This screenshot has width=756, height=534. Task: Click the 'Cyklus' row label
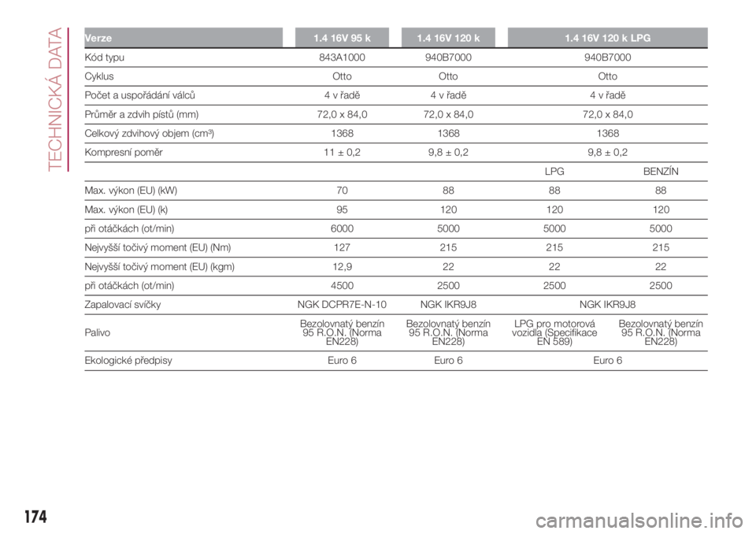tap(99, 76)
